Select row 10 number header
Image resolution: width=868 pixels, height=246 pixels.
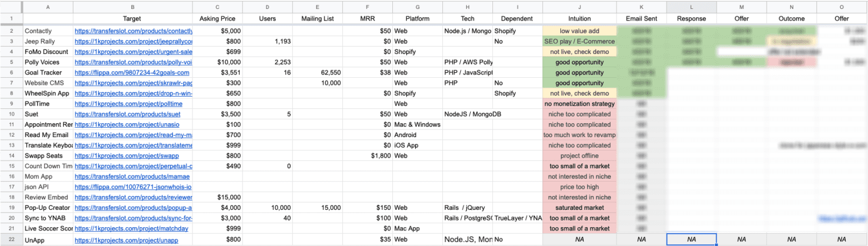pos(11,114)
